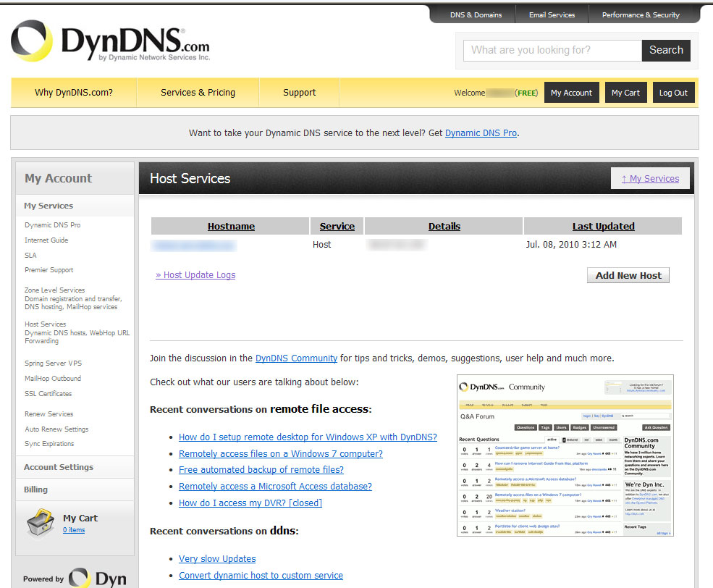Sort the table by Last Updated column
Viewport: 713px width, 588px height.
pos(604,226)
